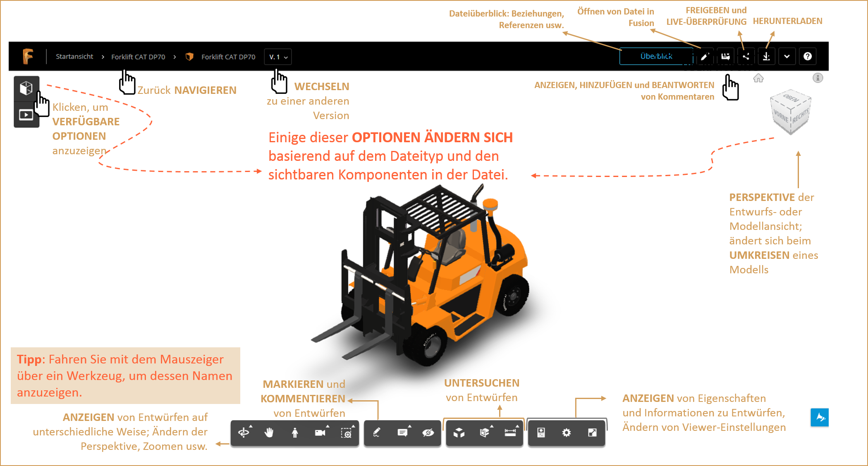Choose the First Person walk tool
The width and height of the screenshot is (868, 466).
(295, 433)
